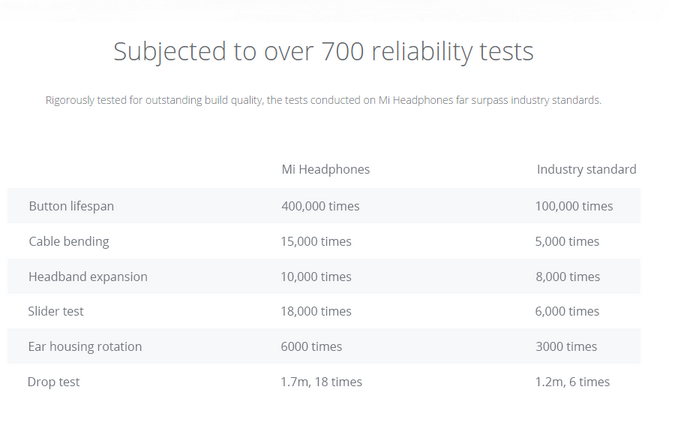Image resolution: width=693 pixels, height=429 pixels.
Task: Click the "Subjected to over 700 reliability tests" heading
Action: click(x=323, y=51)
